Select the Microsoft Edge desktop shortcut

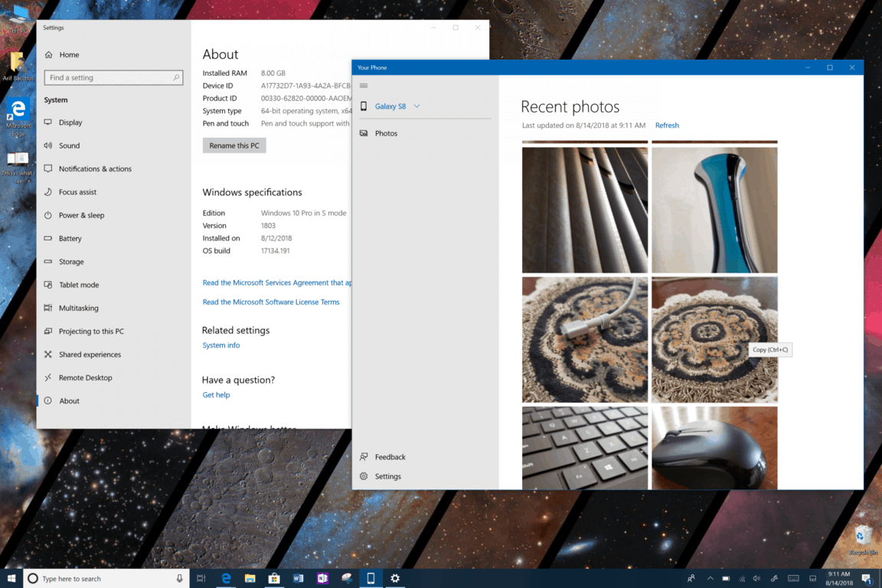(x=18, y=118)
